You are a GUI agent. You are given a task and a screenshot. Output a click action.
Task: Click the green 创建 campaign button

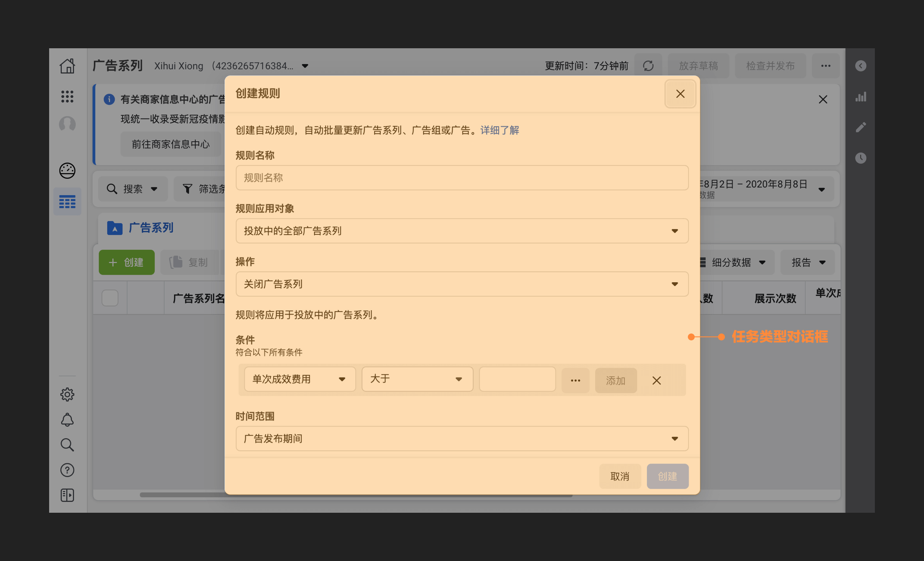pyautogui.click(x=126, y=262)
